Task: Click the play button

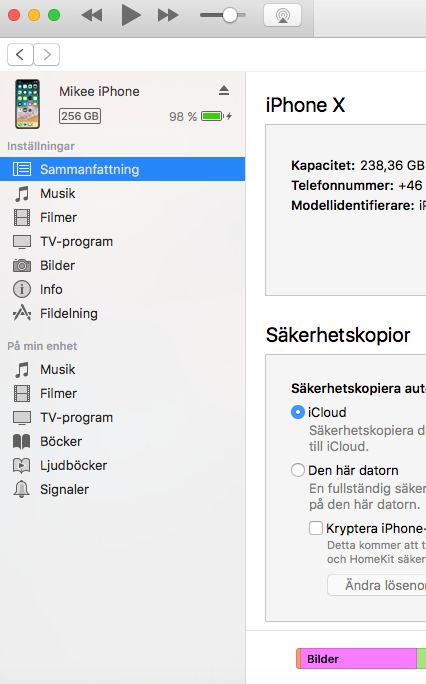Action: [x=130, y=15]
